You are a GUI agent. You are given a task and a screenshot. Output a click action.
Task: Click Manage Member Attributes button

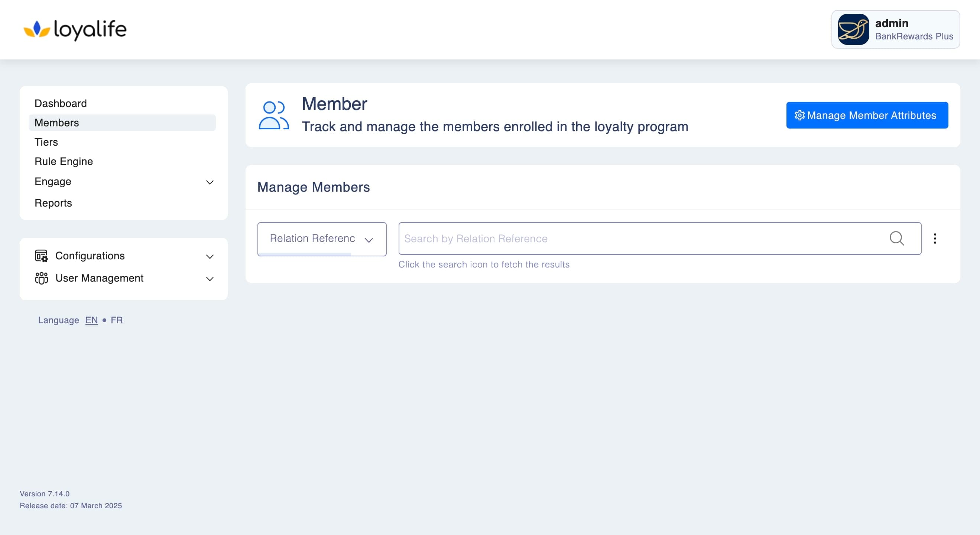[867, 115]
